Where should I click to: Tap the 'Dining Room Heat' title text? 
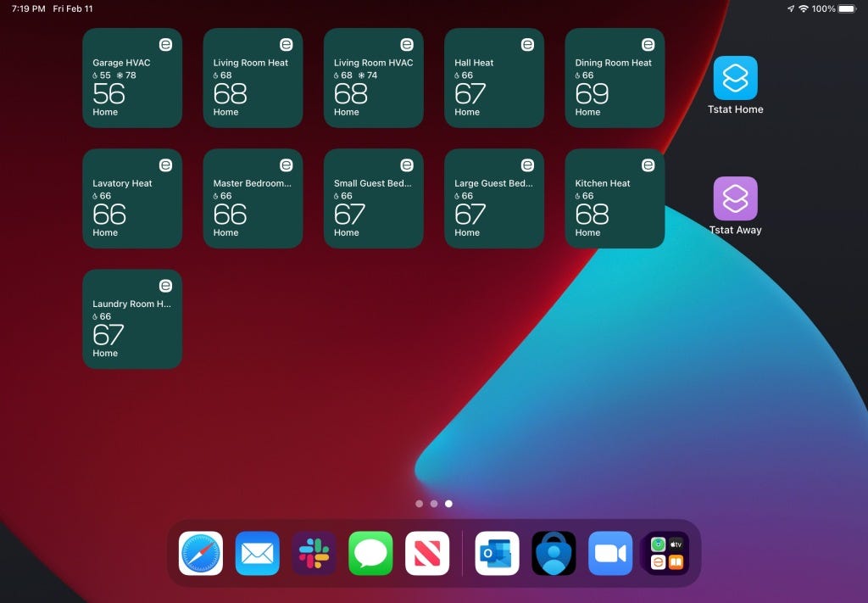click(614, 63)
